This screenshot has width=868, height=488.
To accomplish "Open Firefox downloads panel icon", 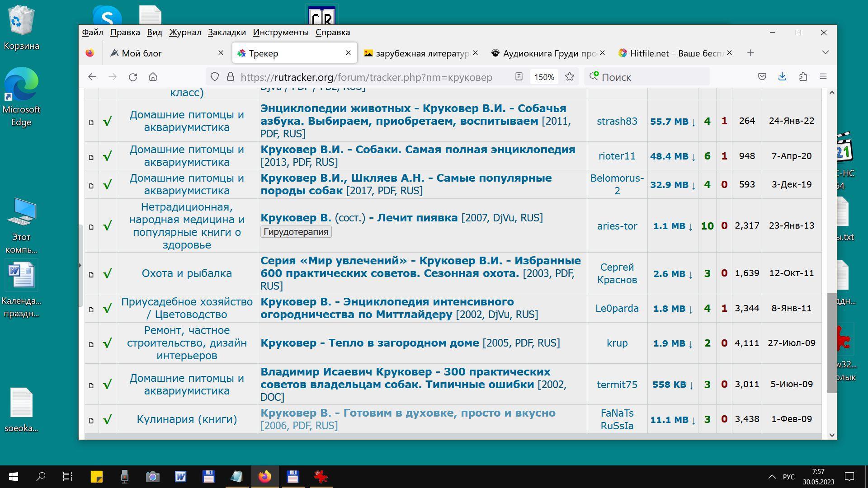I will pyautogui.click(x=782, y=77).
